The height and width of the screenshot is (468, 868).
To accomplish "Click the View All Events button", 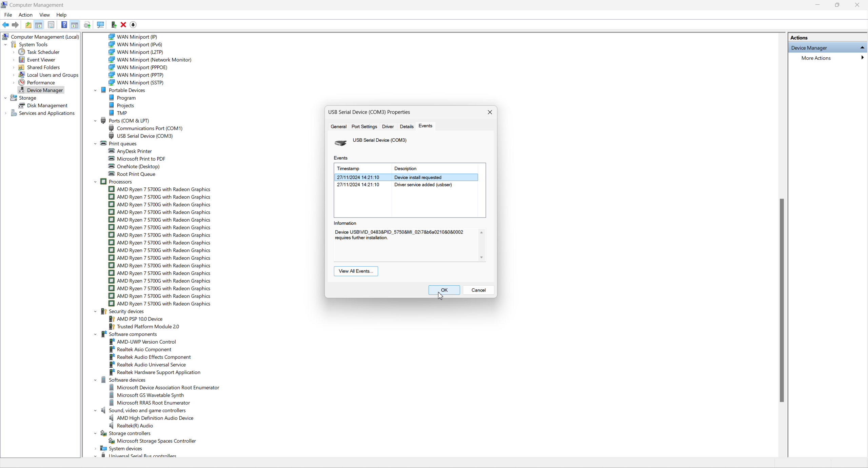I will (355, 271).
